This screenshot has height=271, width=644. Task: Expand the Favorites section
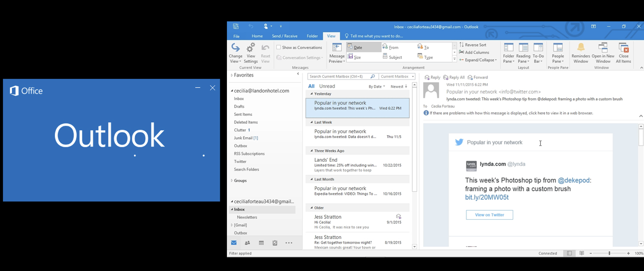232,75
